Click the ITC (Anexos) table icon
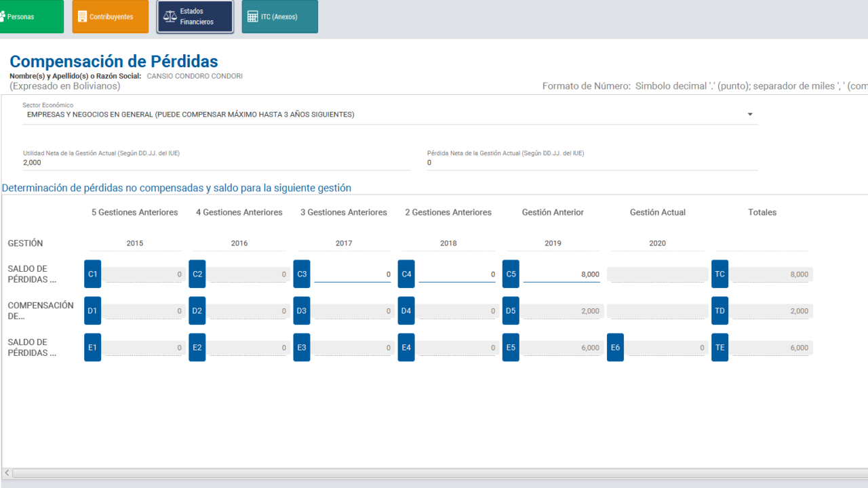This screenshot has height=488, width=868. (x=252, y=17)
